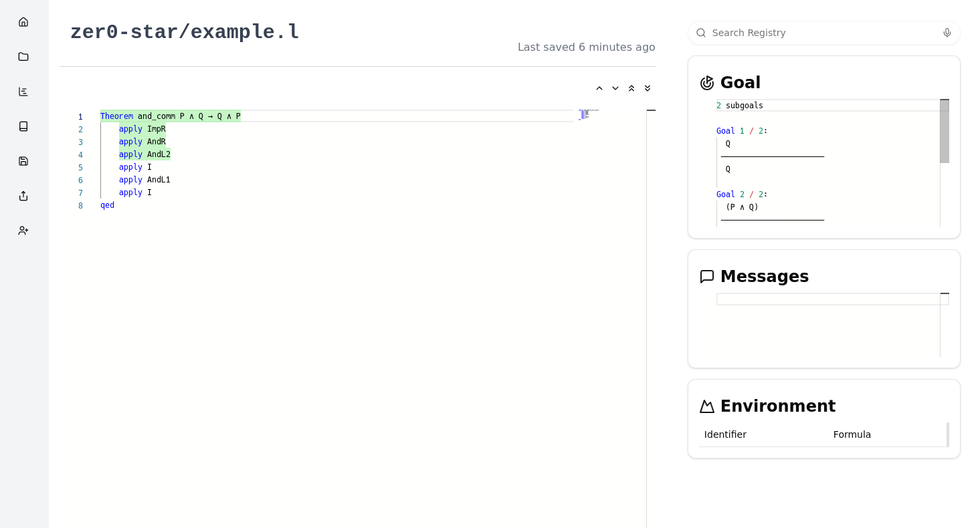Click the qed keyword on line 8
Viewport: 980px width, 528px height.
[x=107, y=205]
